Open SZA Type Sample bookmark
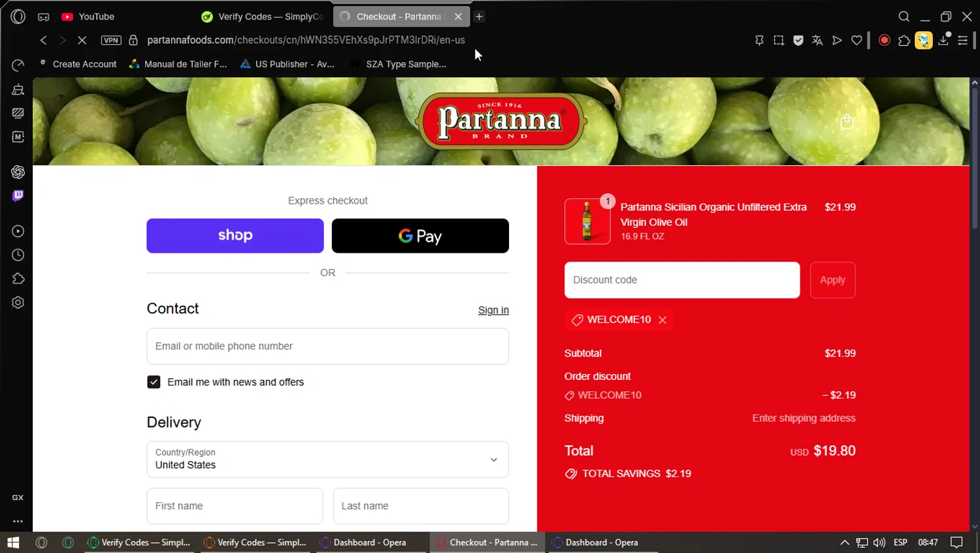 tap(399, 64)
